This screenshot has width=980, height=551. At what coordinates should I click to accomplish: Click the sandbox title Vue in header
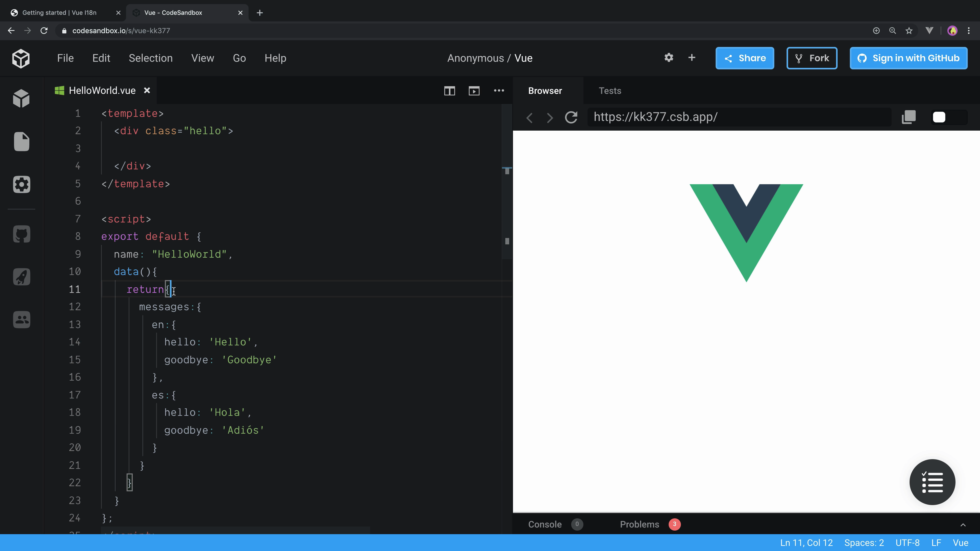tap(523, 58)
